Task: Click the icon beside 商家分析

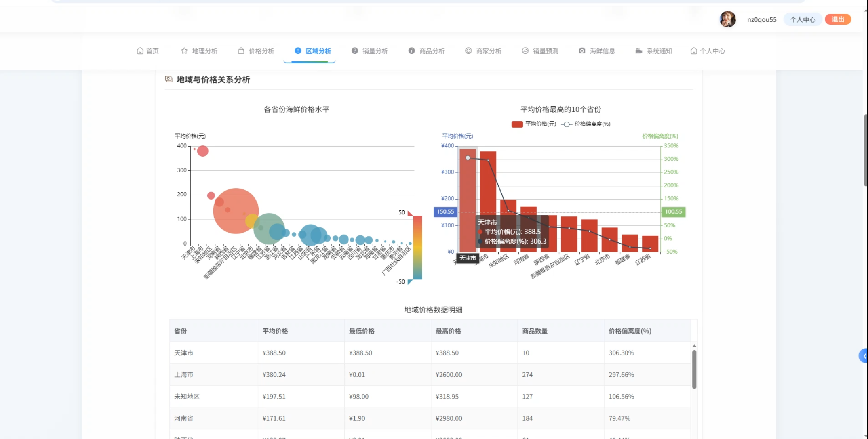Action: click(468, 50)
